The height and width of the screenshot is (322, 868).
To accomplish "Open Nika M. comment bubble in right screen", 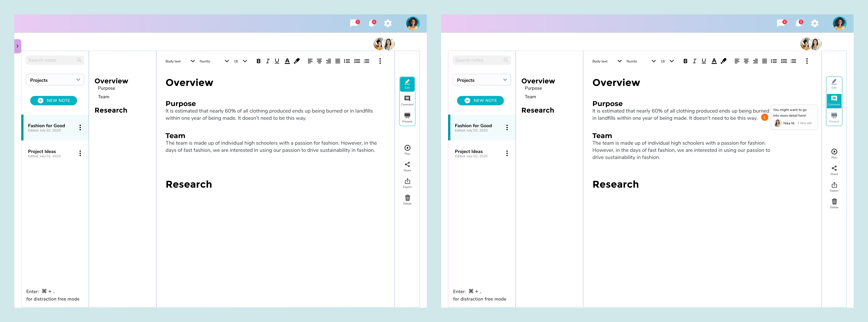I will click(794, 117).
